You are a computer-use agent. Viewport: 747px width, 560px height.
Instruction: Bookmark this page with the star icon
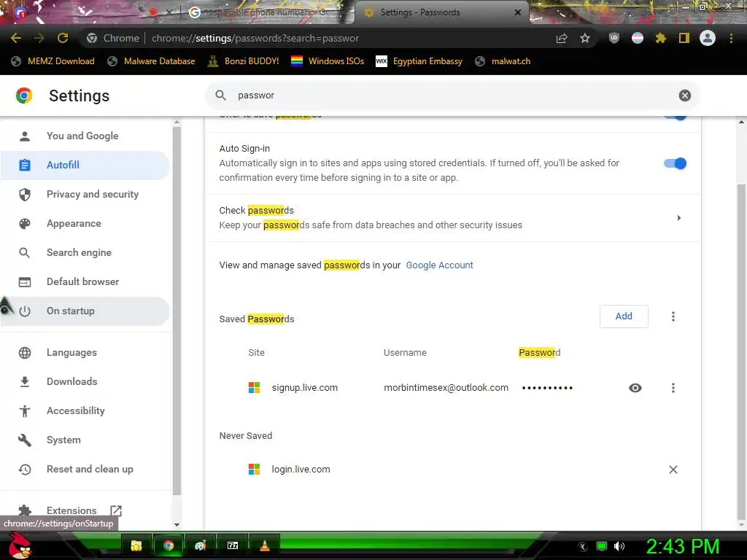click(x=585, y=38)
